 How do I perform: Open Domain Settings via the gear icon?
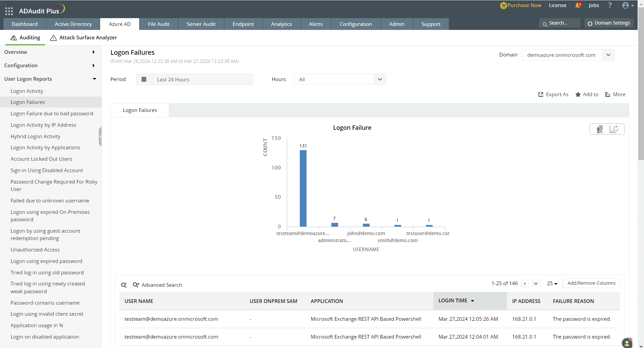590,23
